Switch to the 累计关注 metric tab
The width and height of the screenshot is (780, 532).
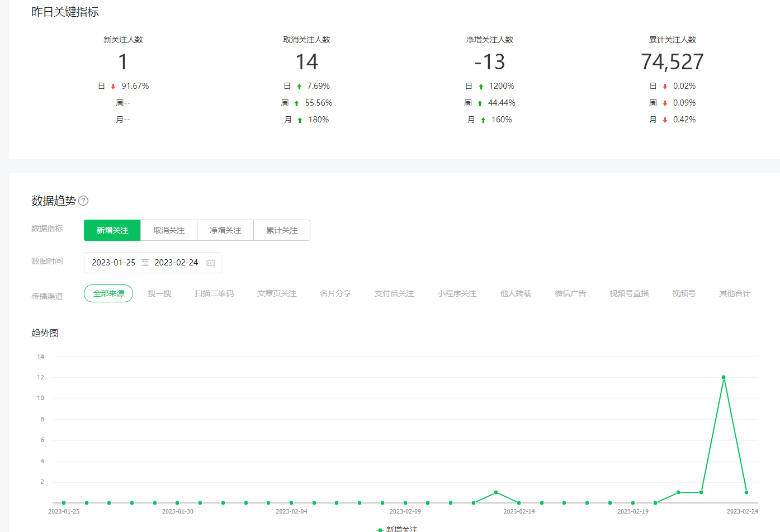pyautogui.click(x=282, y=230)
